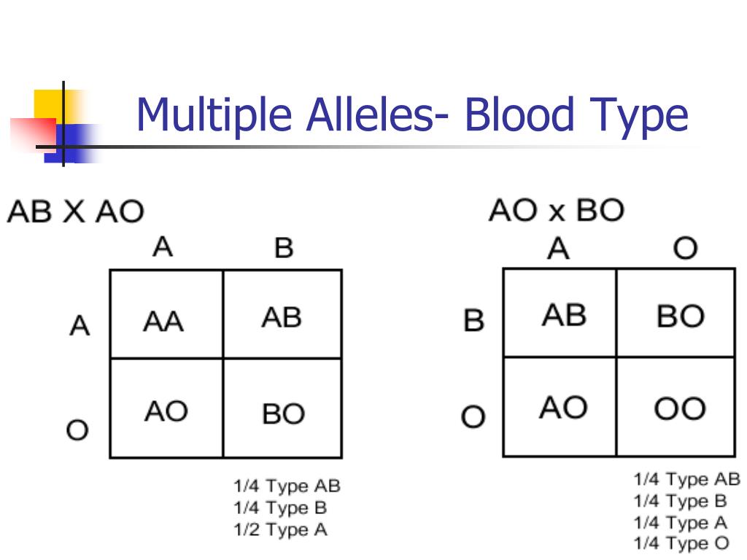Select the AO cell in the left Punnett square

click(x=166, y=408)
